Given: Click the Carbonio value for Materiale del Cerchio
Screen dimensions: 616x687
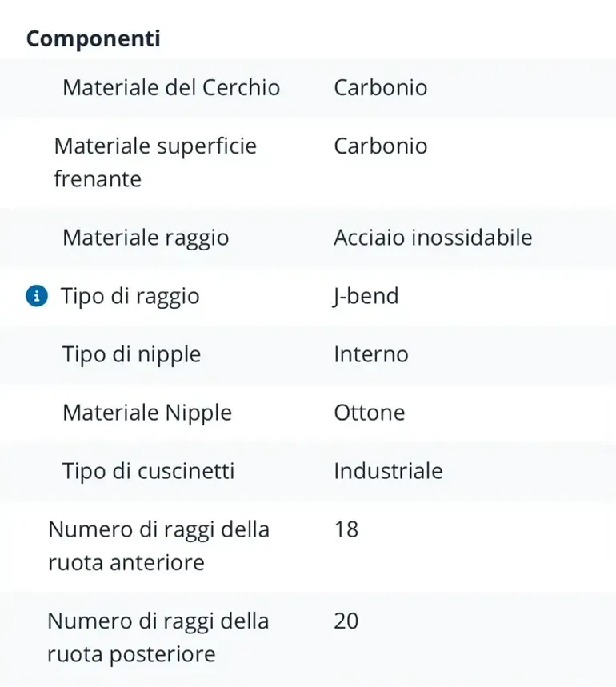Looking at the screenshot, I should (x=380, y=87).
